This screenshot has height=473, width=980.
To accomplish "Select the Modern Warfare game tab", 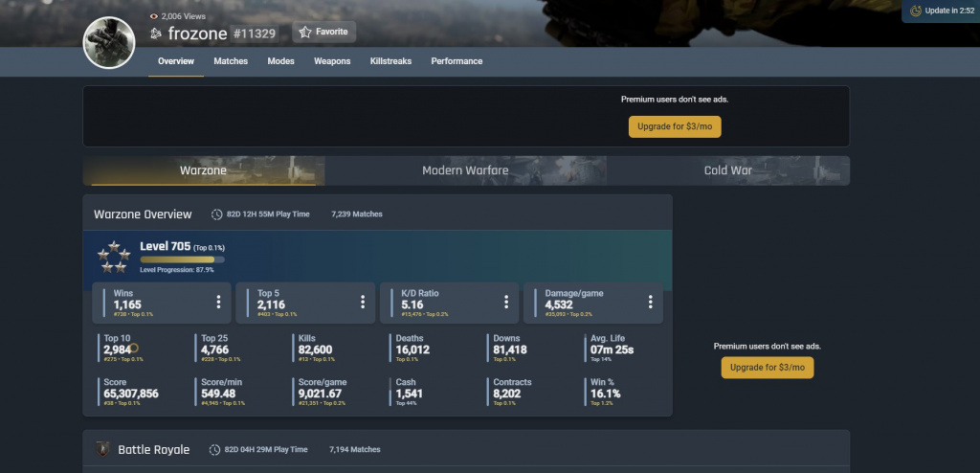I will 466,170.
